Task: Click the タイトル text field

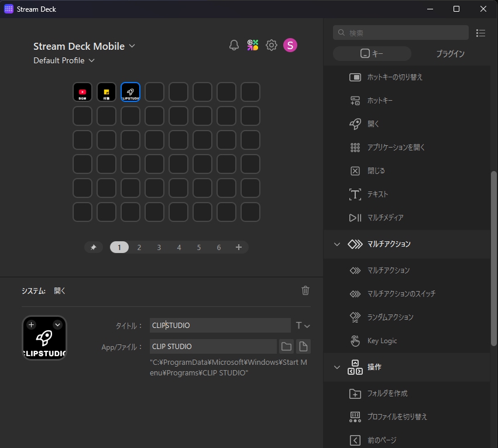Action: (x=220, y=326)
